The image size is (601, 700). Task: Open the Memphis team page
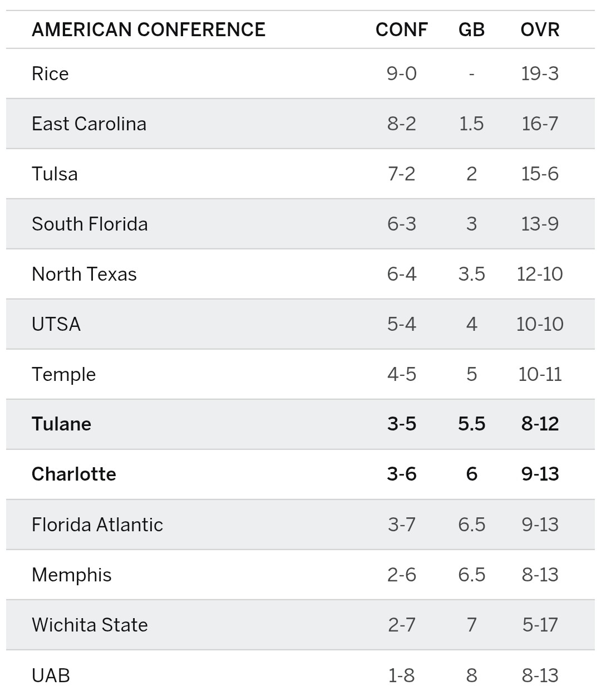point(71,575)
